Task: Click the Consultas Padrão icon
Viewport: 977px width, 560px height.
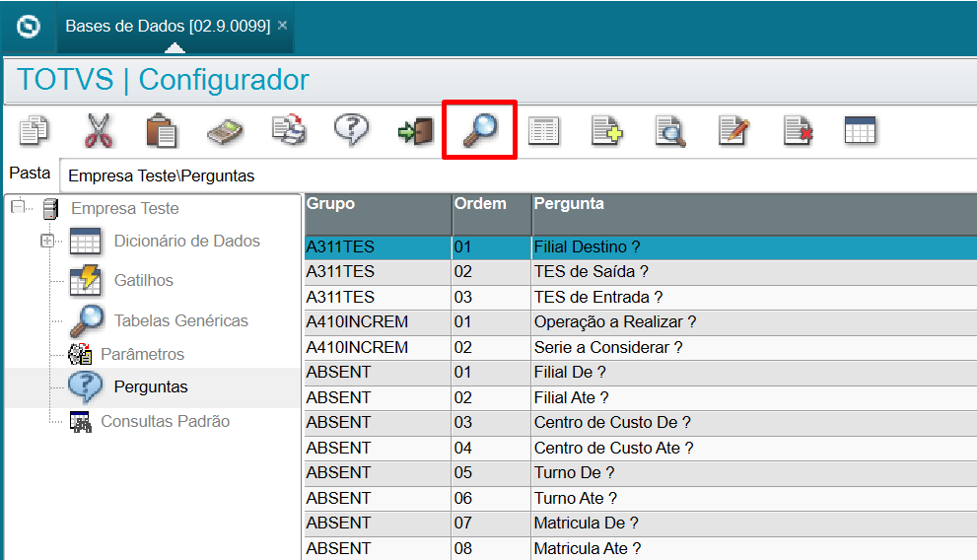Action: point(81,422)
